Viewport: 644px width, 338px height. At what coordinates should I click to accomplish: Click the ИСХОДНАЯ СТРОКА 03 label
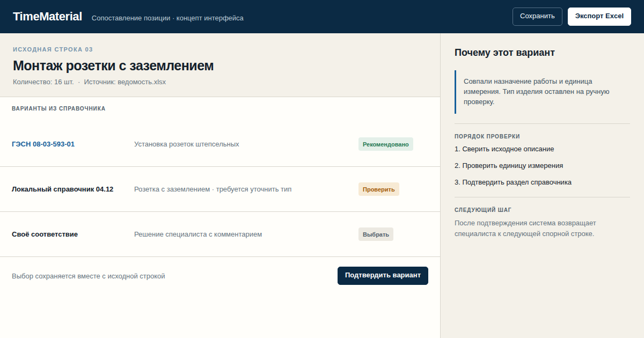tap(53, 49)
